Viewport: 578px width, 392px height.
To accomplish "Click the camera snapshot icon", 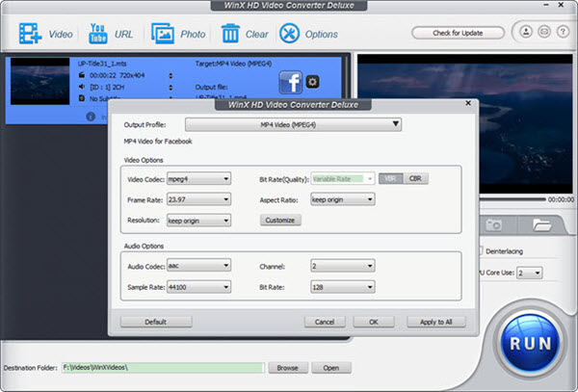I will coord(493,224).
